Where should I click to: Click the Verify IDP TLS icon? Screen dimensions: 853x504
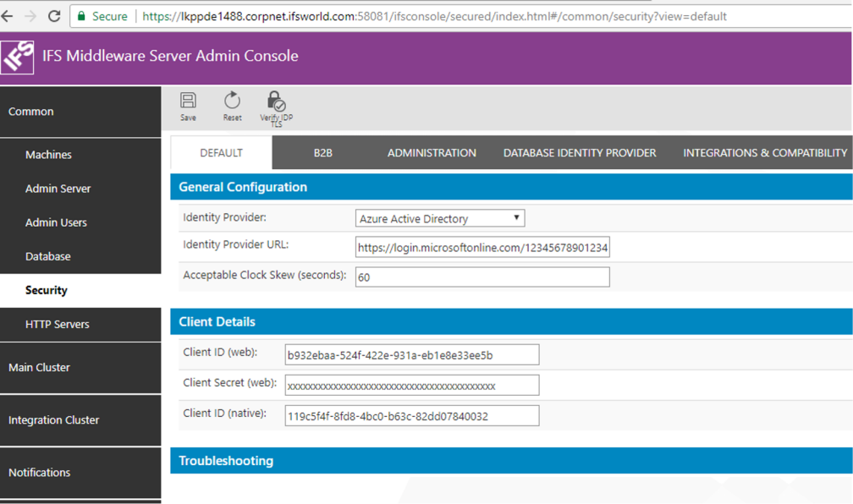[276, 103]
